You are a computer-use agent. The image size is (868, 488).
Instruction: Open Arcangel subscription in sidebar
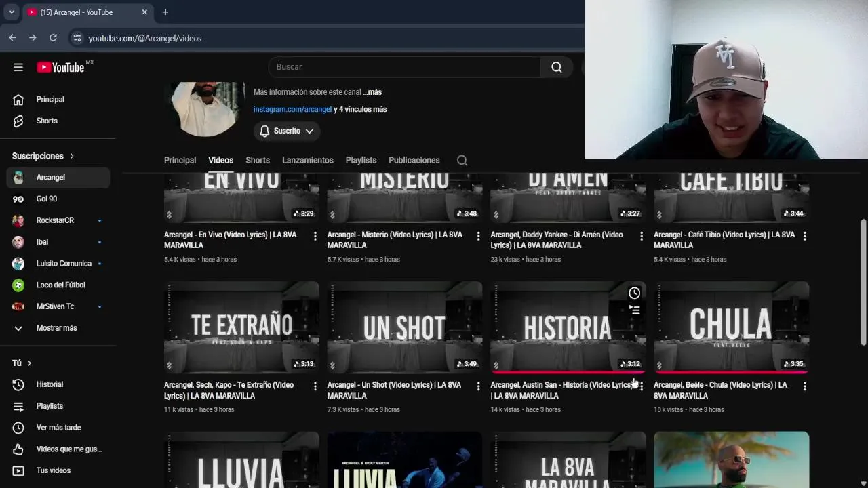pos(58,178)
